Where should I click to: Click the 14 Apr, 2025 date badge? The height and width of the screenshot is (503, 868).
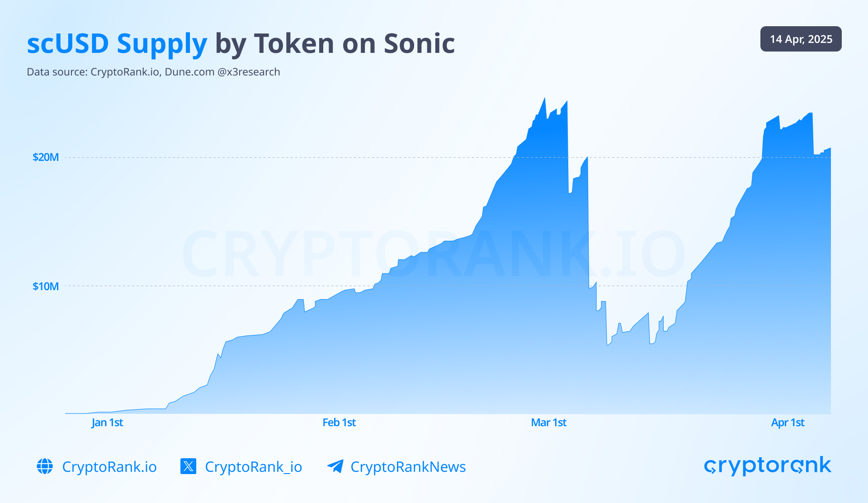(801, 39)
